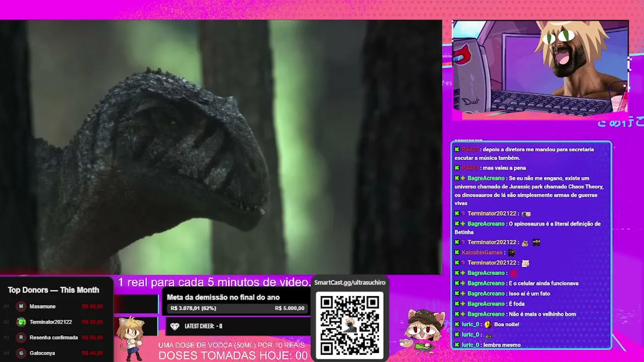Click donor name 'Terminator202122' in Top Donors
Image resolution: width=644 pixels, height=362 pixels.
[x=50, y=322]
